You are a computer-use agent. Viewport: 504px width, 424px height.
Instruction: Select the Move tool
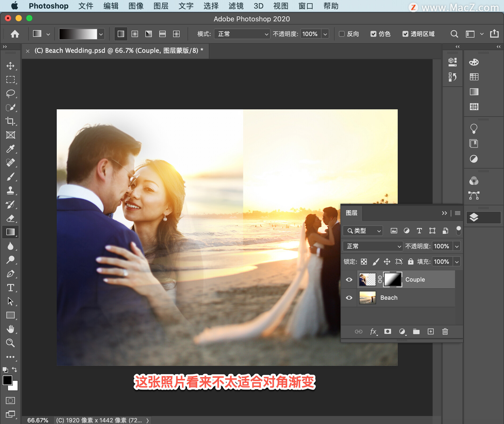(x=10, y=66)
